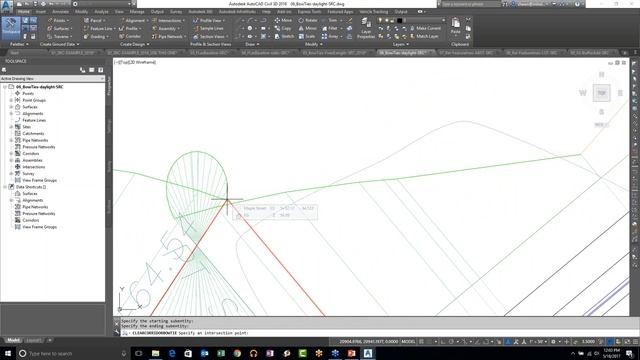640x360 pixels.
Task: Click the Alignment tool in ribbon
Action: (x=134, y=20)
